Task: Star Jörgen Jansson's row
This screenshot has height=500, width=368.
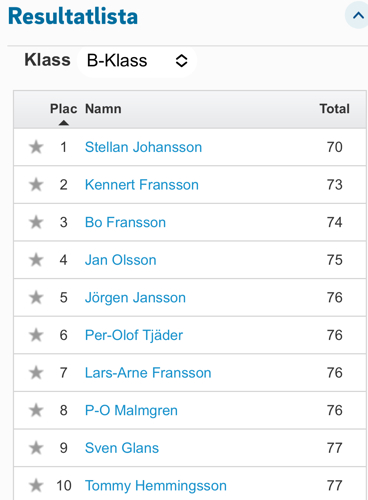Action: 36,297
